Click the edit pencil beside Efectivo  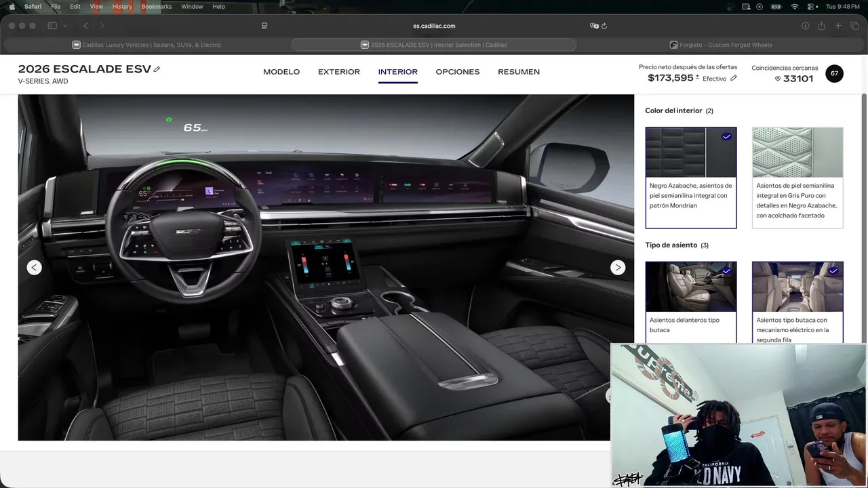click(733, 79)
